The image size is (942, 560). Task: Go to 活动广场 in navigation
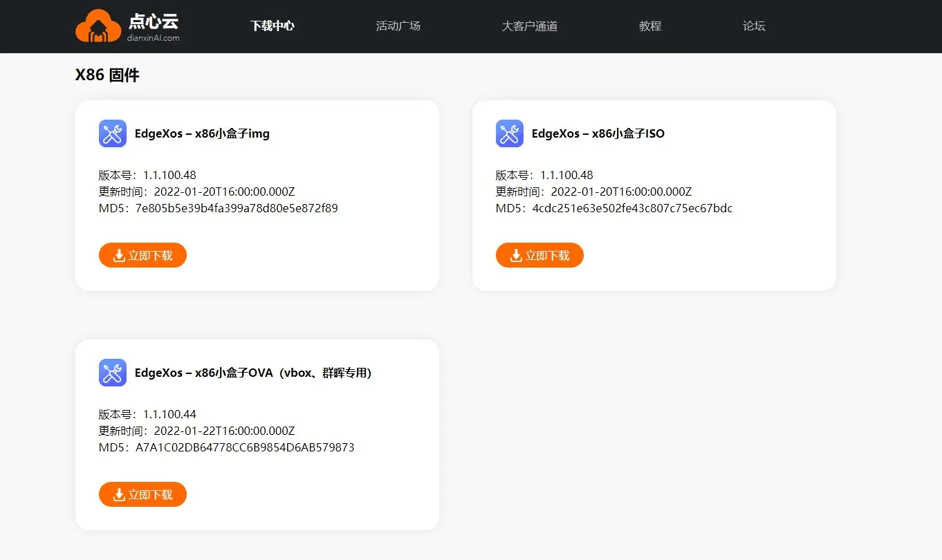point(398,26)
